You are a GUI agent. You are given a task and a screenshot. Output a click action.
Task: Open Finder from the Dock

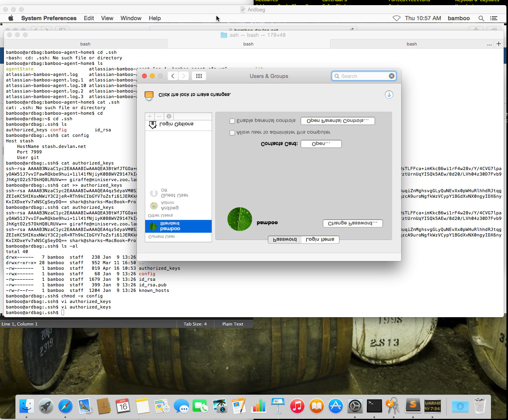click(x=27, y=406)
